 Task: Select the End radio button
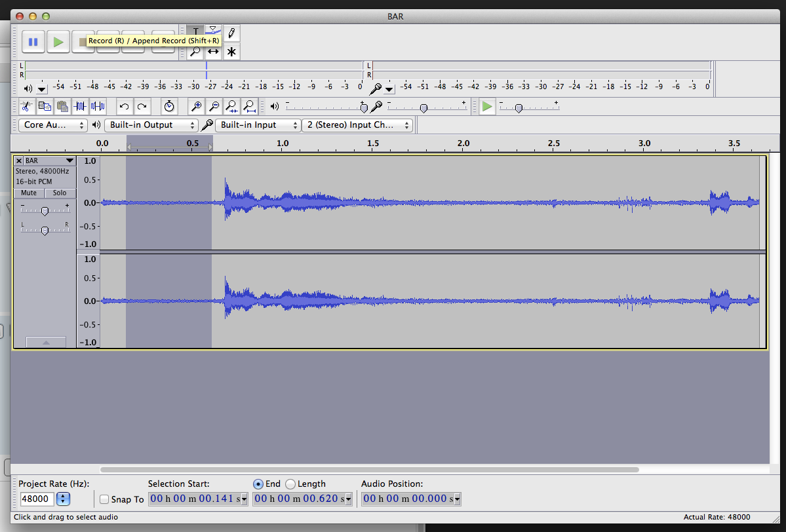click(x=258, y=484)
